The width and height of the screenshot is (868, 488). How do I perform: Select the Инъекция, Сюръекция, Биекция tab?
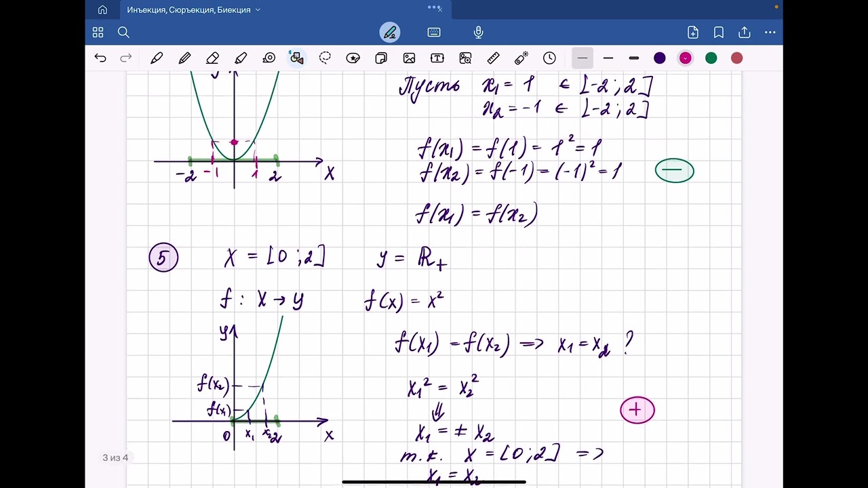189,10
